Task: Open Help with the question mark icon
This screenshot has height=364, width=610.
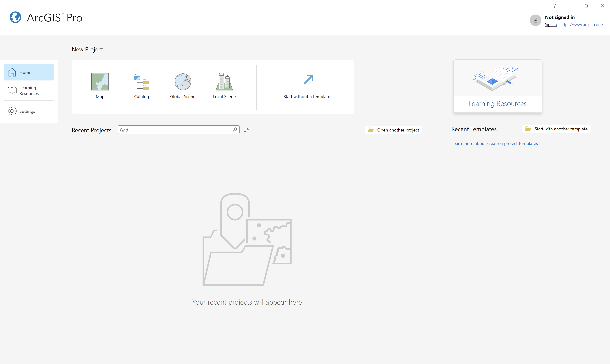Action: pyautogui.click(x=554, y=6)
